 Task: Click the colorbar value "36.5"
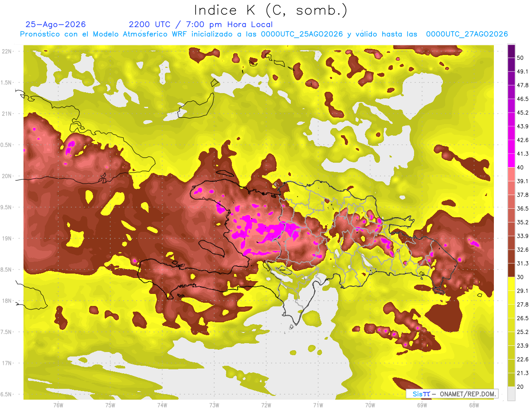[522, 208]
